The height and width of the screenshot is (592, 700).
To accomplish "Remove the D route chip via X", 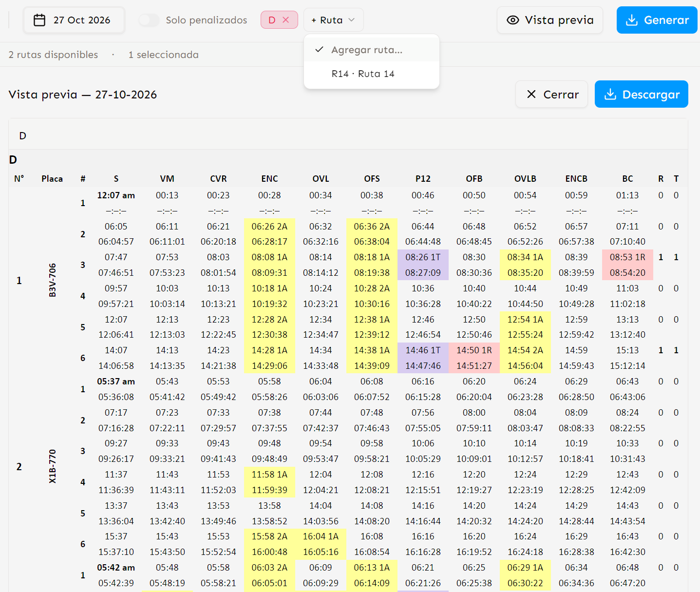I will pyautogui.click(x=286, y=20).
